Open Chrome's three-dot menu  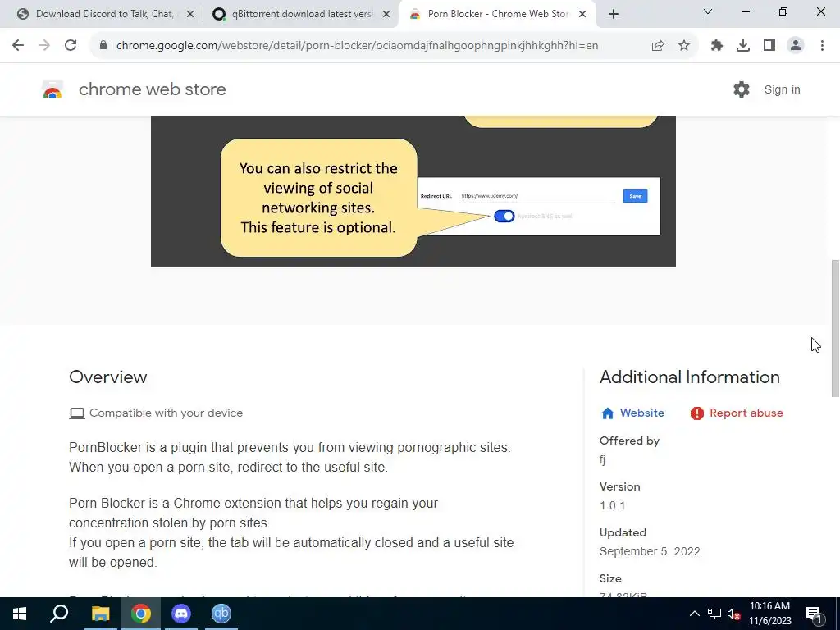pyautogui.click(x=822, y=46)
